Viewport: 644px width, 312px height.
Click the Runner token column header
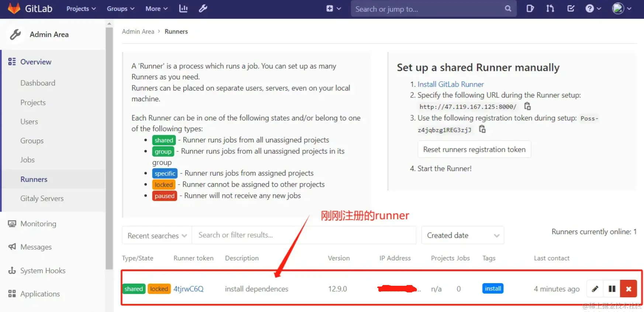[x=193, y=258]
